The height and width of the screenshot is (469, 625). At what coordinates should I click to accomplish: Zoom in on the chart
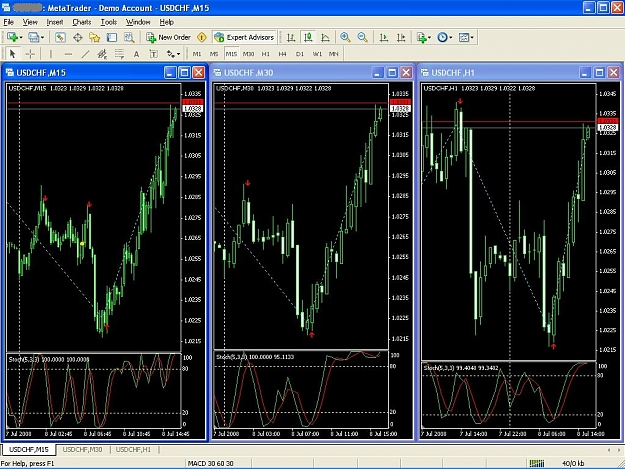tap(345, 37)
